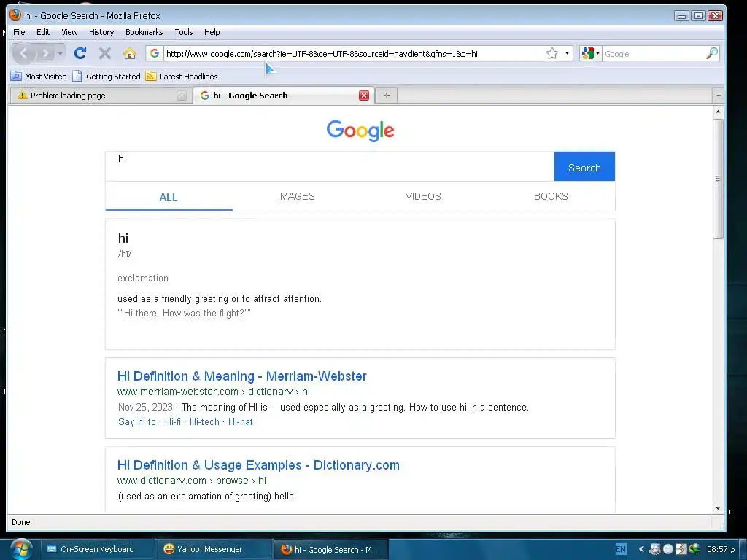The image size is (747, 560).
Task: Click the Hi-hat sublink
Action: (241, 422)
